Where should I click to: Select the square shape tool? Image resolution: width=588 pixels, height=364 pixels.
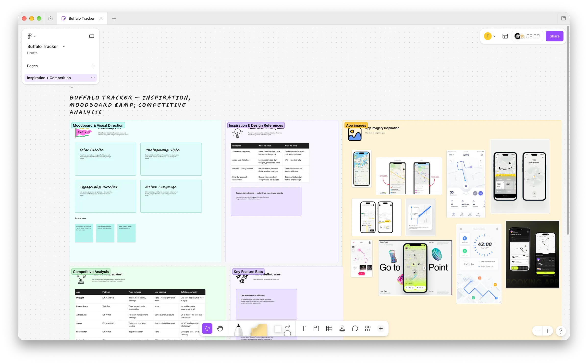pos(278,329)
